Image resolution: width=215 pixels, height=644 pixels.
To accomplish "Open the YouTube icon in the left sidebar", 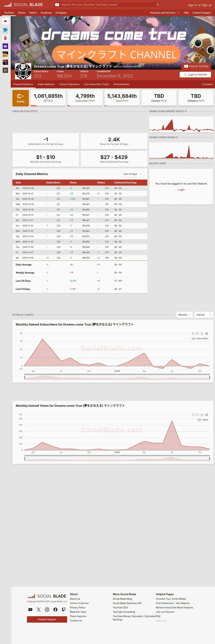I will coord(5,21).
